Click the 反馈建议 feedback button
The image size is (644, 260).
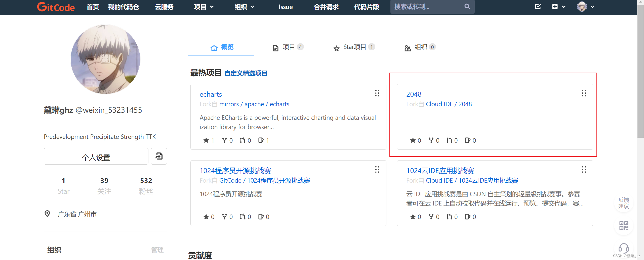[624, 203]
